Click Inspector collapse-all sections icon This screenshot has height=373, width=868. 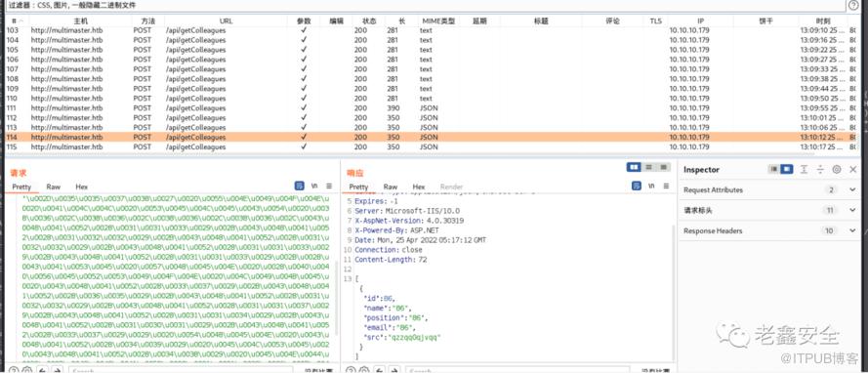pos(820,169)
